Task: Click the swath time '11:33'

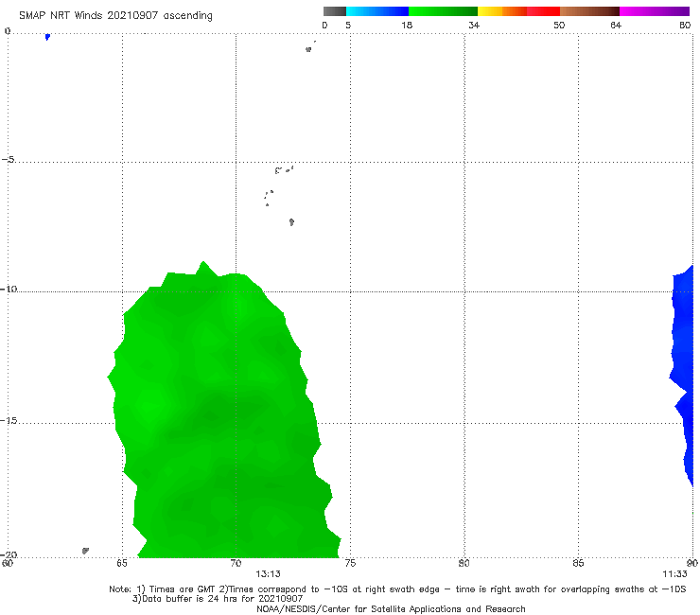Action: pyautogui.click(x=674, y=574)
